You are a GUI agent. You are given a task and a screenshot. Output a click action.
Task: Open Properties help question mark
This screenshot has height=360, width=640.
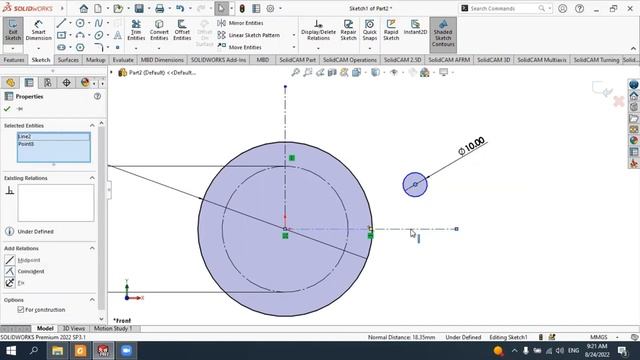[x=98, y=96]
